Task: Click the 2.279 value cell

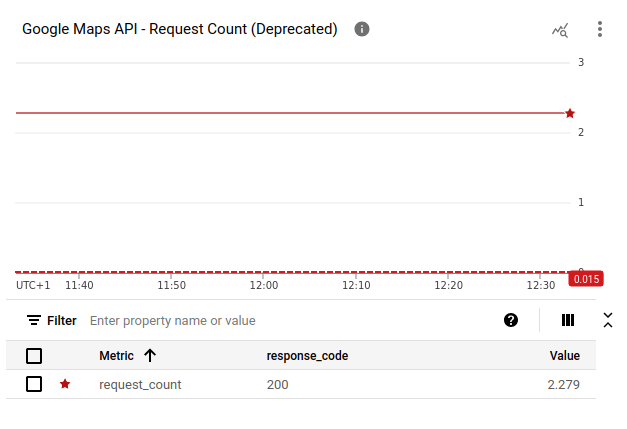Action: [563, 384]
